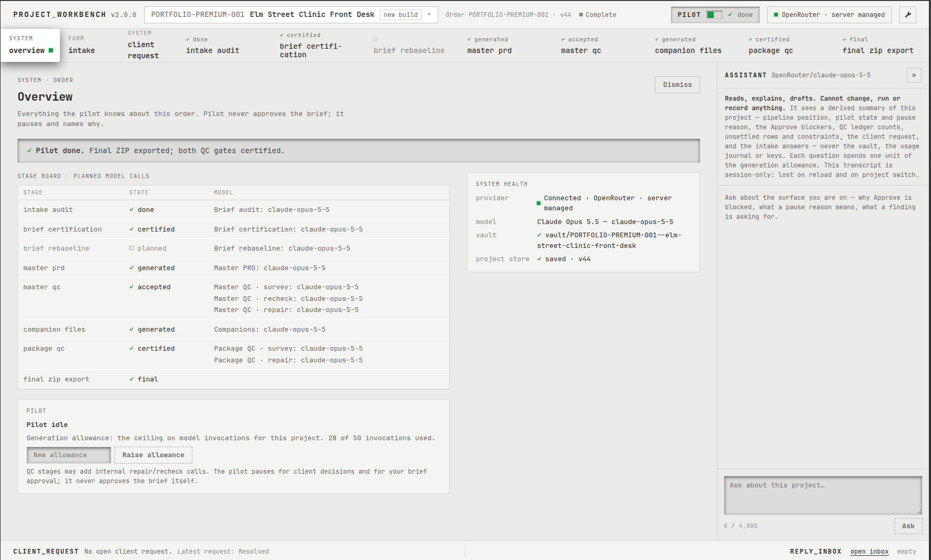Click the 'Ask about this project' text box
931x560 pixels.
point(823,495)
